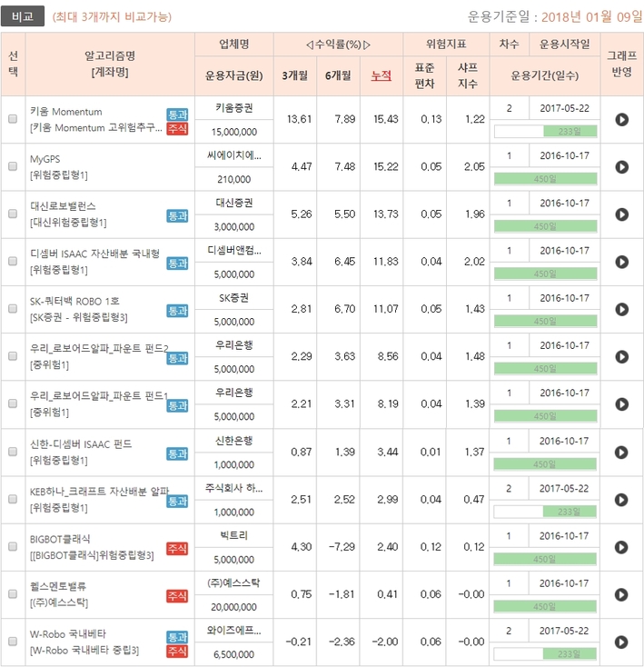Click 통과 badge on W-Robo 국내베타 row
This screenshot has height=667, width=644.
(x=177, y=637)
